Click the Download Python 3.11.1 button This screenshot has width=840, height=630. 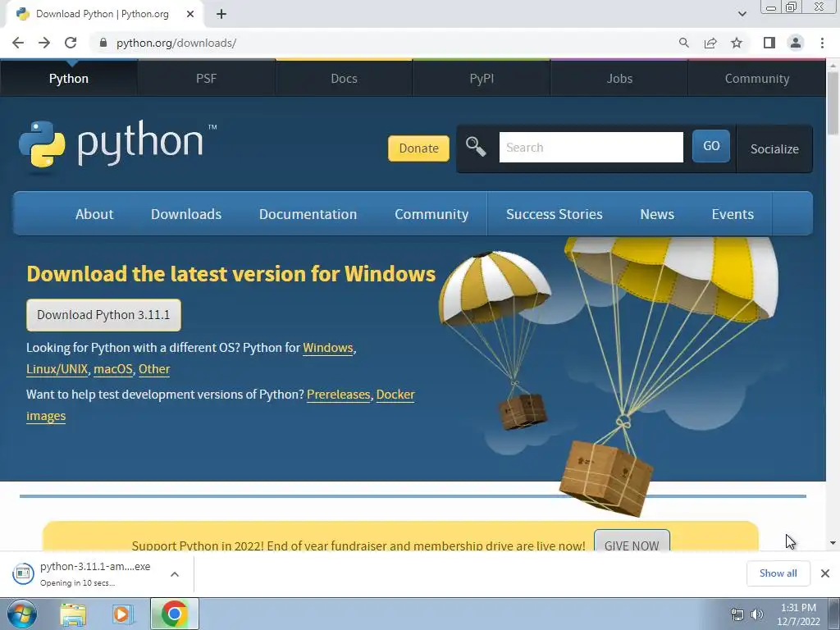coord(103,314)
